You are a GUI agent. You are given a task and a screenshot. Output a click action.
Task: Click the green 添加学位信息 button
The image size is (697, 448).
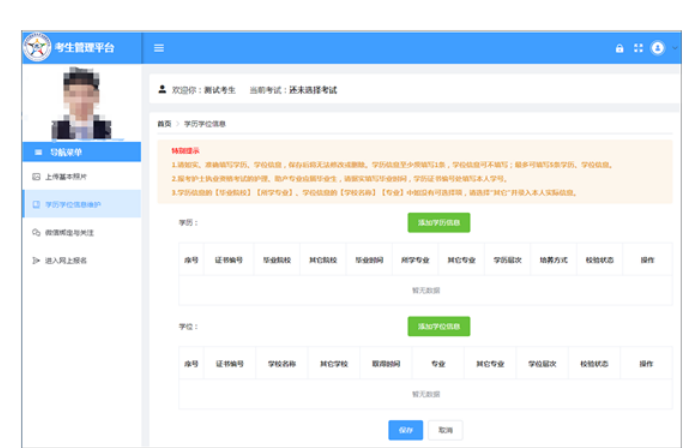pos(438,326)
